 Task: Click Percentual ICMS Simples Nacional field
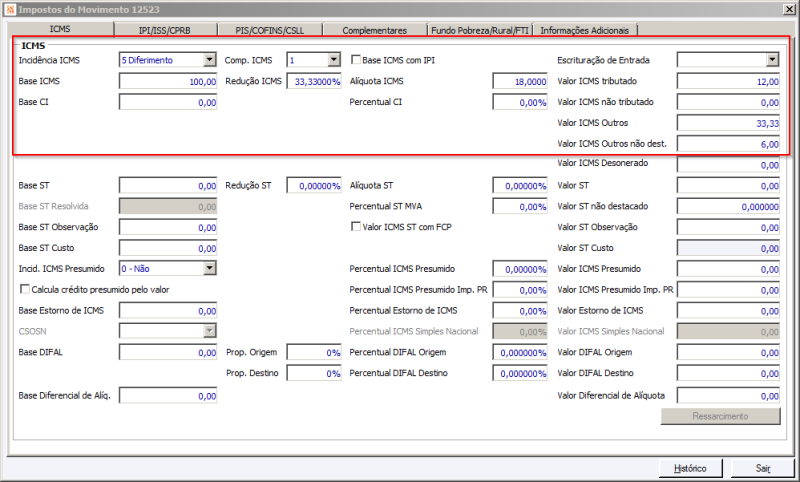click(520, 332)
